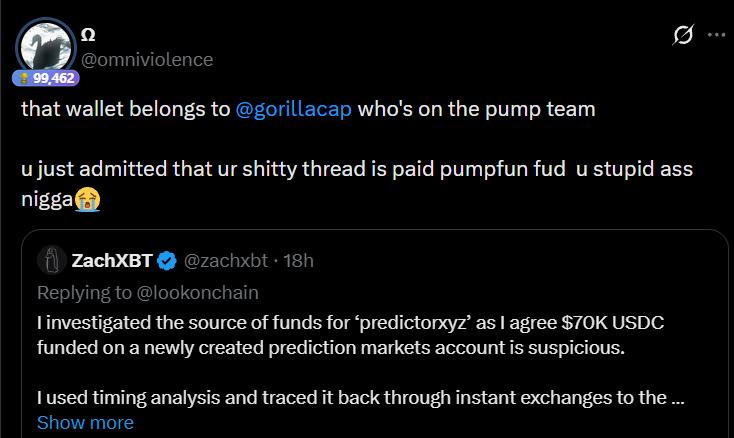Click ZachXBT's small profile avatar
Viewport: 734px width, 438px height.
[52, 261]
